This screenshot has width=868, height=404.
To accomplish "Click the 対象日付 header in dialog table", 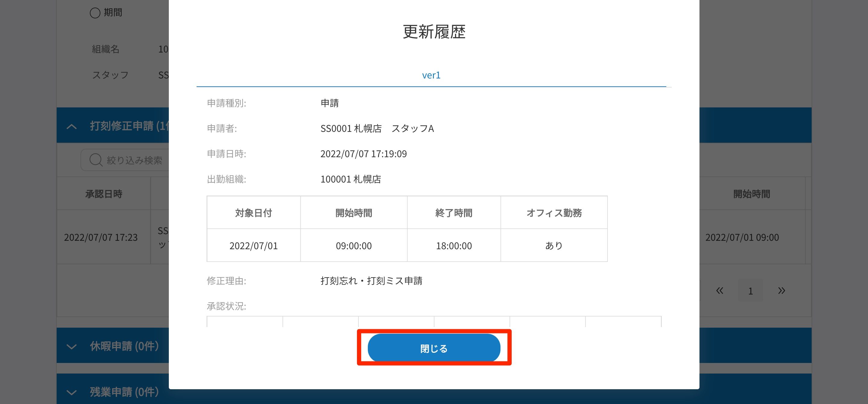I will (253, 213).
